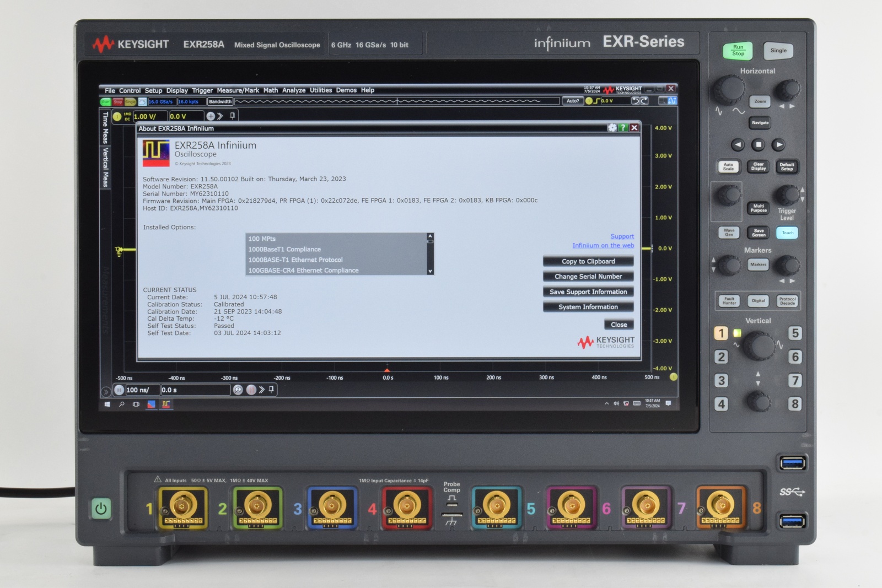Click the undo arrow icon on the toolbar
This screenshot has width=882, height=588.
click(636, 101)
